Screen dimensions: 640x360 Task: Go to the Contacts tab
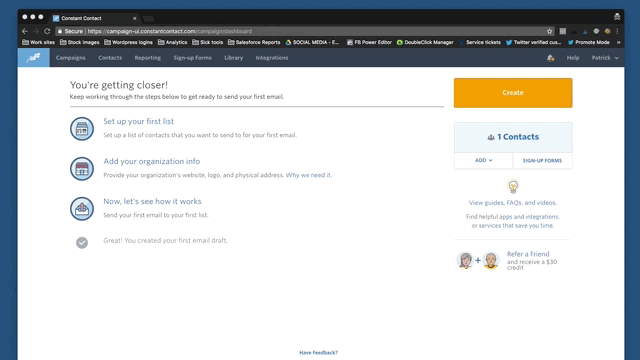(110, 58)
